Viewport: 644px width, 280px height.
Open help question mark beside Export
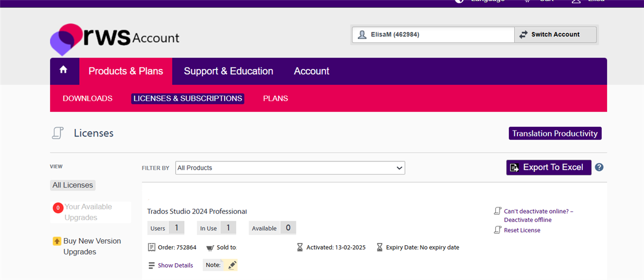pos(599,167)
